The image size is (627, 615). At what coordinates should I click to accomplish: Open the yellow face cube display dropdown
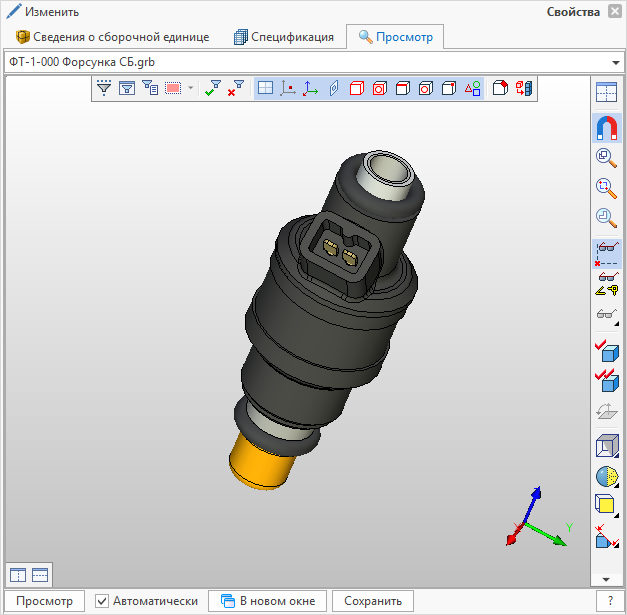click(x=607, y=505)
